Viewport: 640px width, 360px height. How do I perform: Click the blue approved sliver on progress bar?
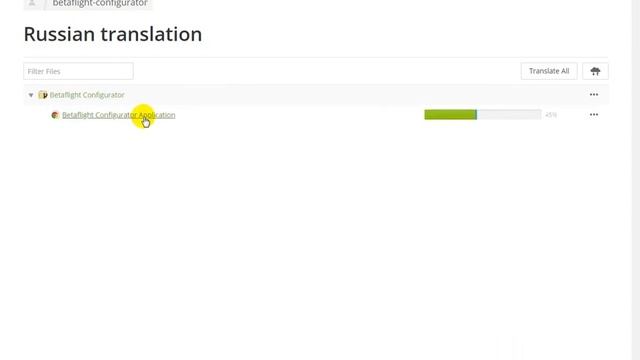point(476,115)
